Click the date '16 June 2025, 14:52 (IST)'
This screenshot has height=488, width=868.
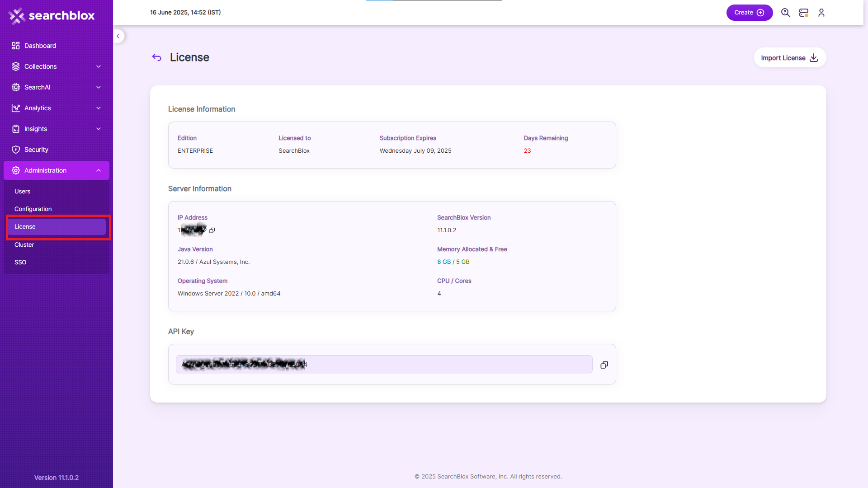[x=185, y=13]
